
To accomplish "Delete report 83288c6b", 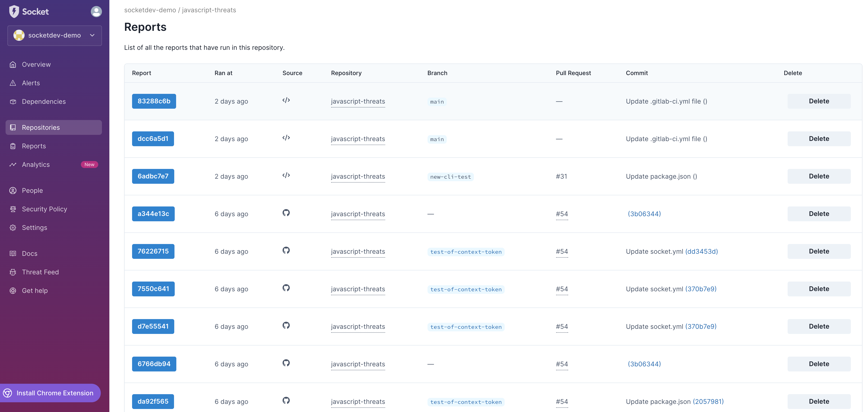I will coord(819,101).
